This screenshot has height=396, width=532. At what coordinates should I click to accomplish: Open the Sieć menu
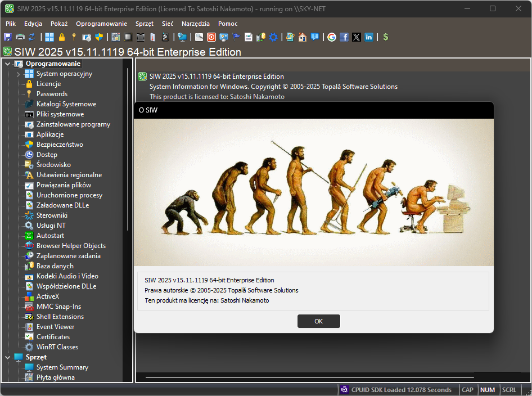pos(168,24)
